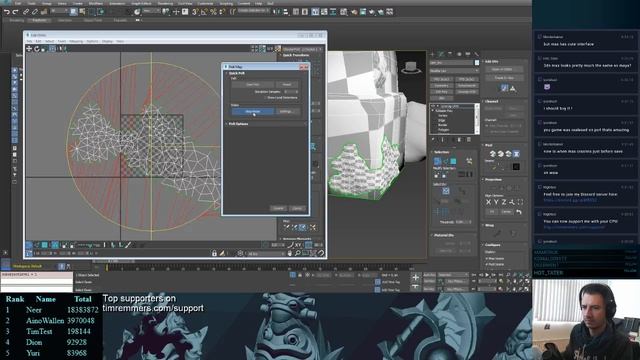This screenshot has height=360, width=640.
Task: Click the Edit UVWs options gear icon
Action: tap(240, 253)
